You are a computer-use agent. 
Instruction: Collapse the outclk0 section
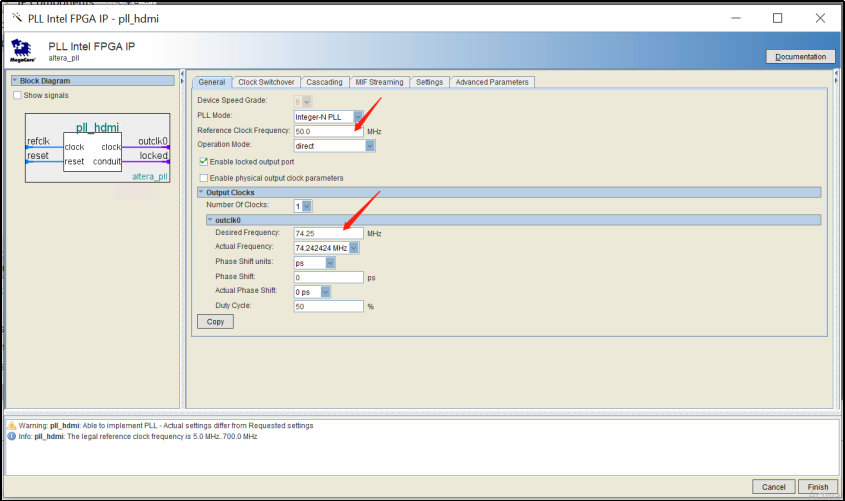pyautogui.click(x=210, y=220)
